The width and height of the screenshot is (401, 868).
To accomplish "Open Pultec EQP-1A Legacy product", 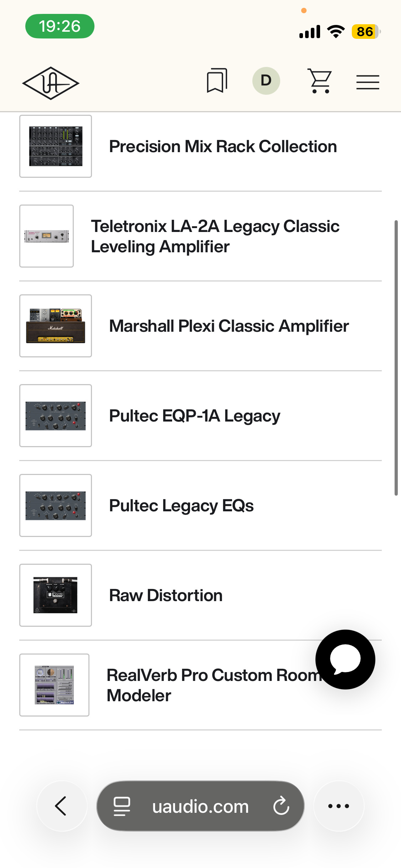I will coord(200,416).
